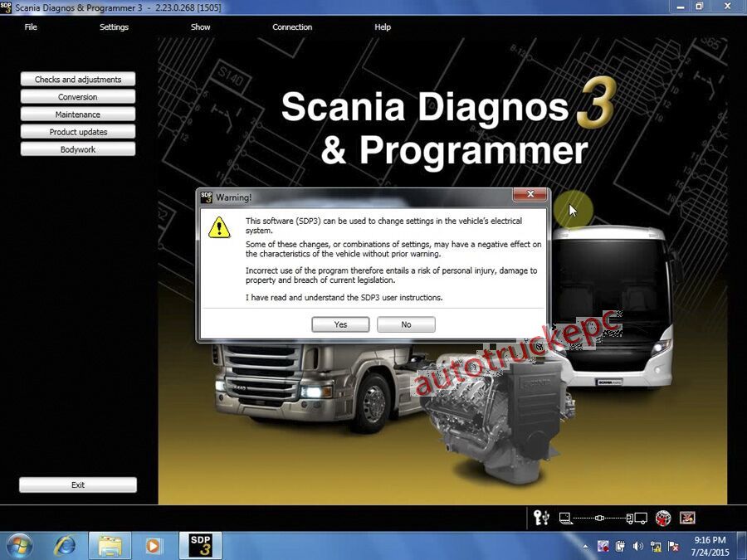747x560 pixels.
Task: Click the SDP3 icon in Warning title bar
Action: (207, 197)
